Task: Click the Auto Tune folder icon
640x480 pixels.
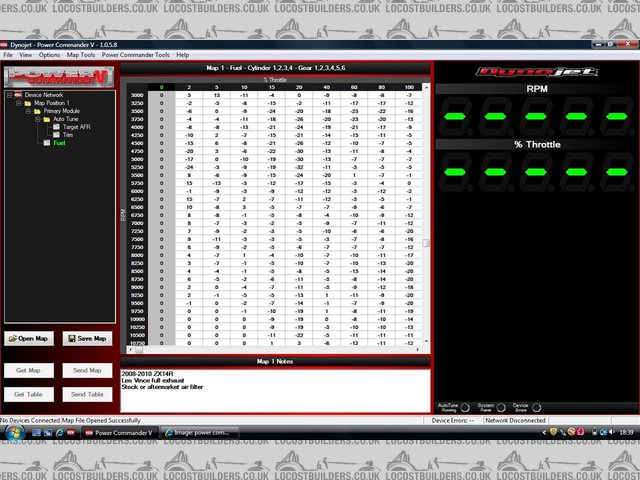Action: 47,119
